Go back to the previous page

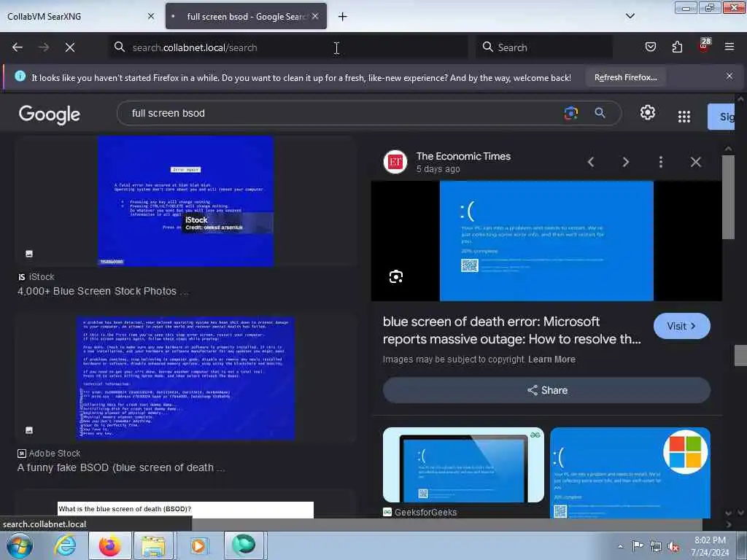[x=18, y=47]
